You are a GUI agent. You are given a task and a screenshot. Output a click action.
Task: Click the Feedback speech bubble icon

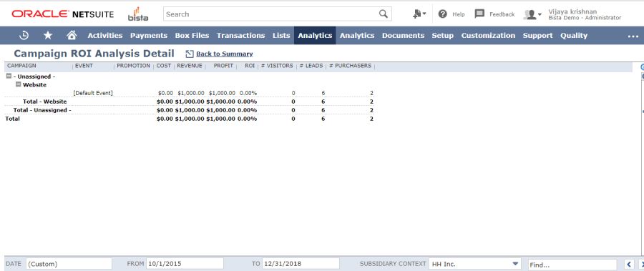click(479, 14)
